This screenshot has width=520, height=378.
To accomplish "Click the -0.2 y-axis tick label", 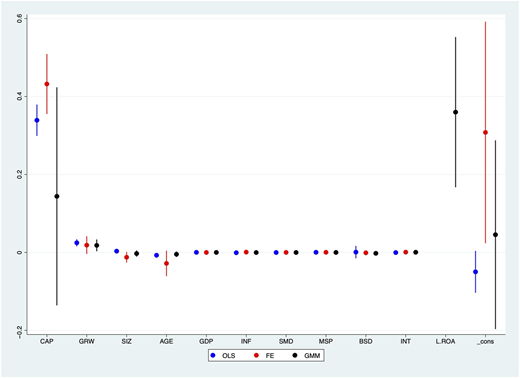I will (20, 332).
